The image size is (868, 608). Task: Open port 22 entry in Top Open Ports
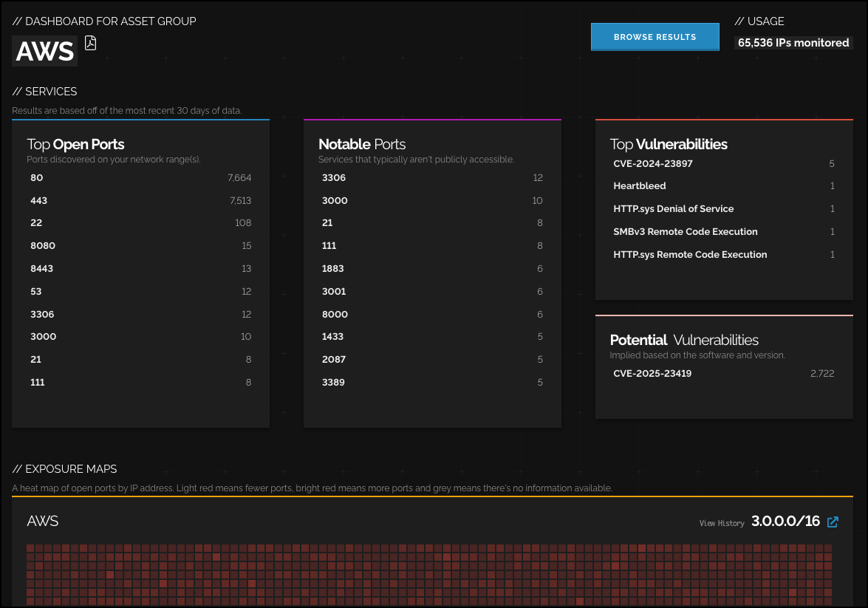pyautogui.click(x=36, y=223)
